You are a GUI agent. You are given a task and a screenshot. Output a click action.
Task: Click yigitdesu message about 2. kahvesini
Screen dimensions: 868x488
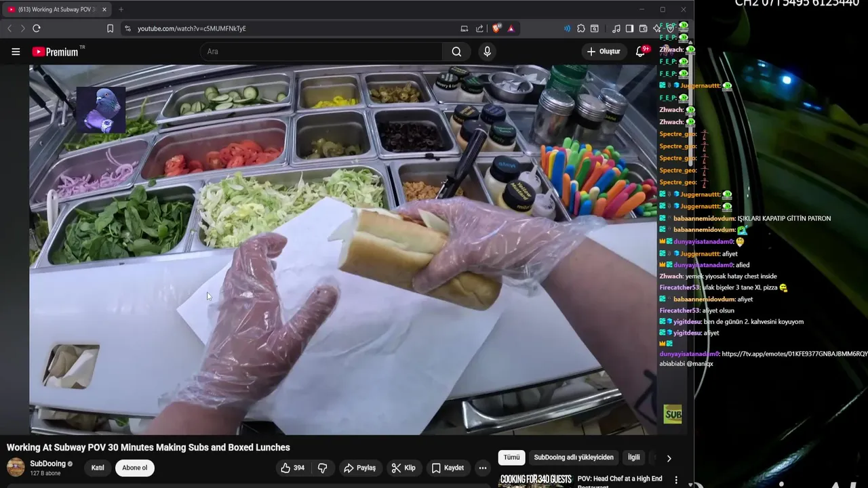click(753, 321)
